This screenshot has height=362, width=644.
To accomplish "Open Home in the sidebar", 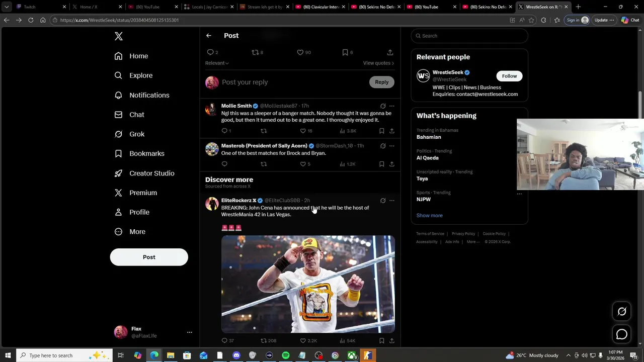I will (x=131, y=56).
